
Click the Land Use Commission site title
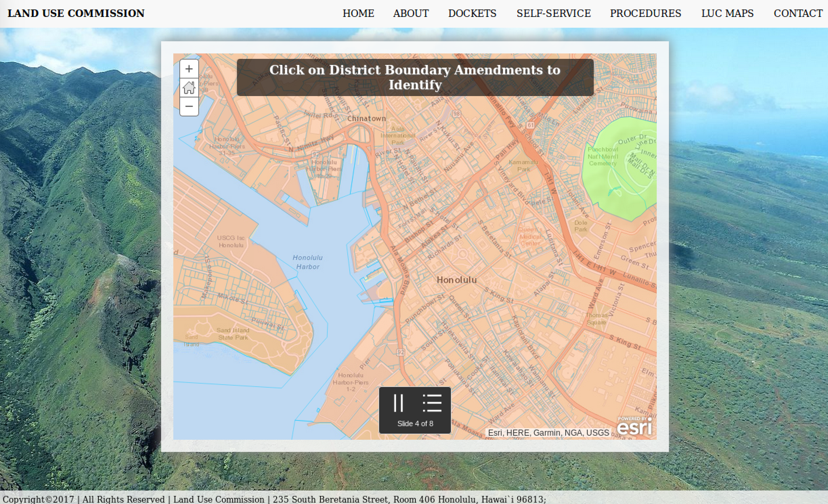pyautogui.click(x=76, y=14)
